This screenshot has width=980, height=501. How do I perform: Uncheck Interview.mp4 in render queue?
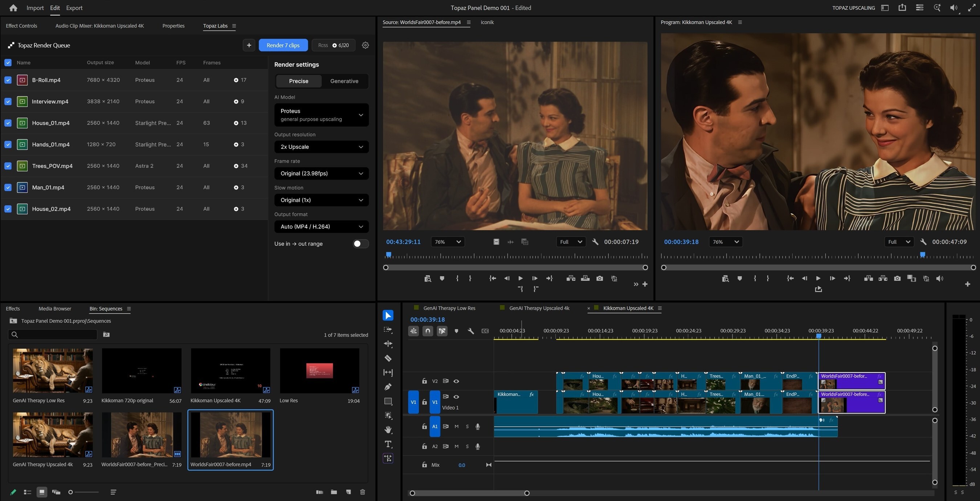coord(8,102)
